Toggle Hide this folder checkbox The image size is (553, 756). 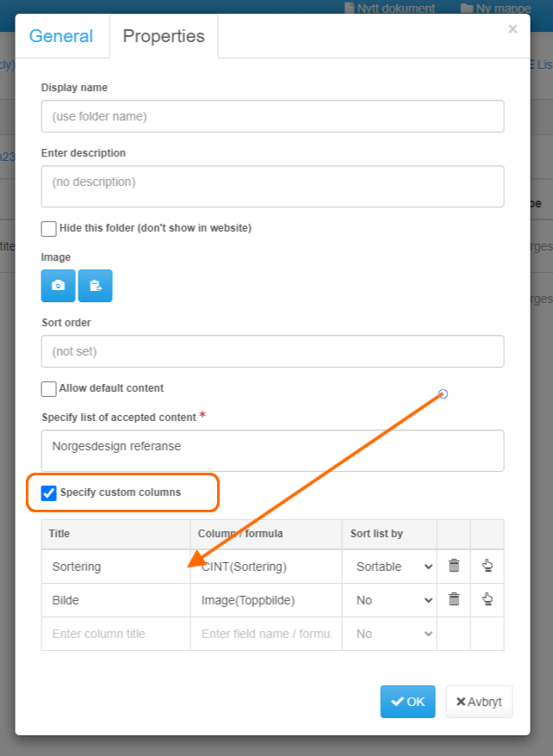tap(49, 228)
